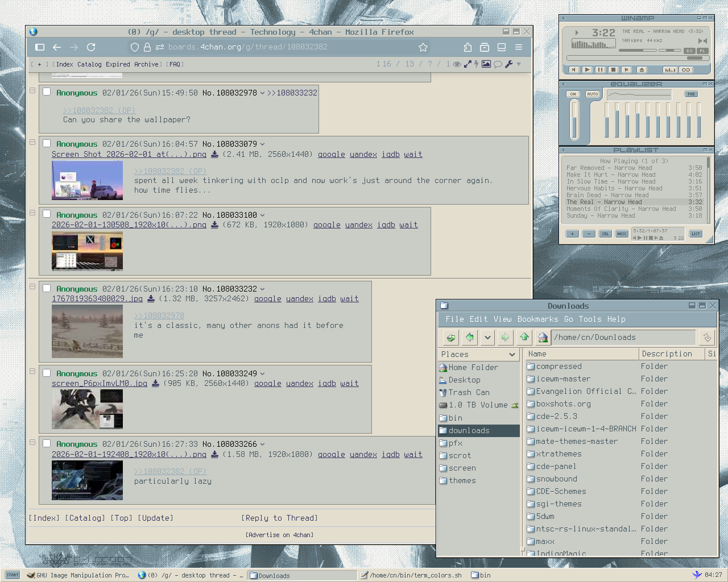The width and height of the screenshot is (728, 582).
Task: Click the home folder icon in file manager toolbar
Action: click(x=543, y=338)
